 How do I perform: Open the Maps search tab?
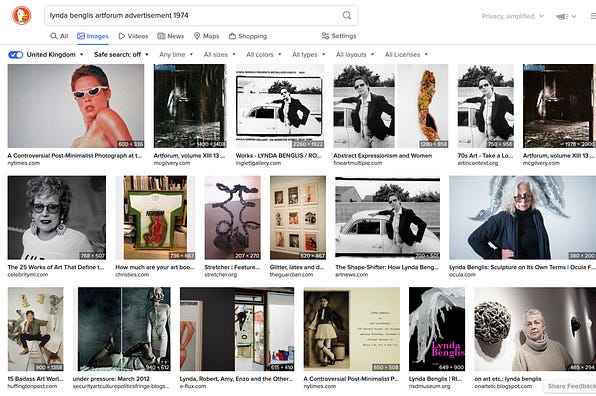[x=206, y=36]
